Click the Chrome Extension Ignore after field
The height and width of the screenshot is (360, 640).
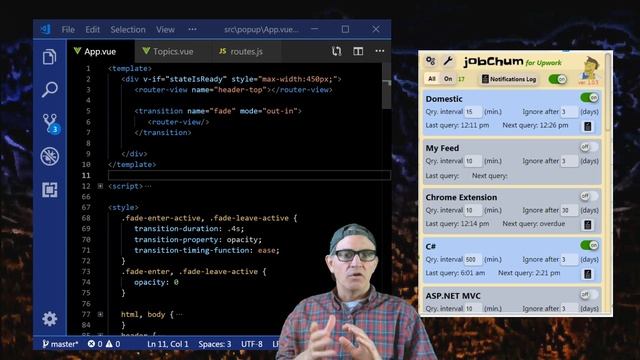click(x=569, y=210)
